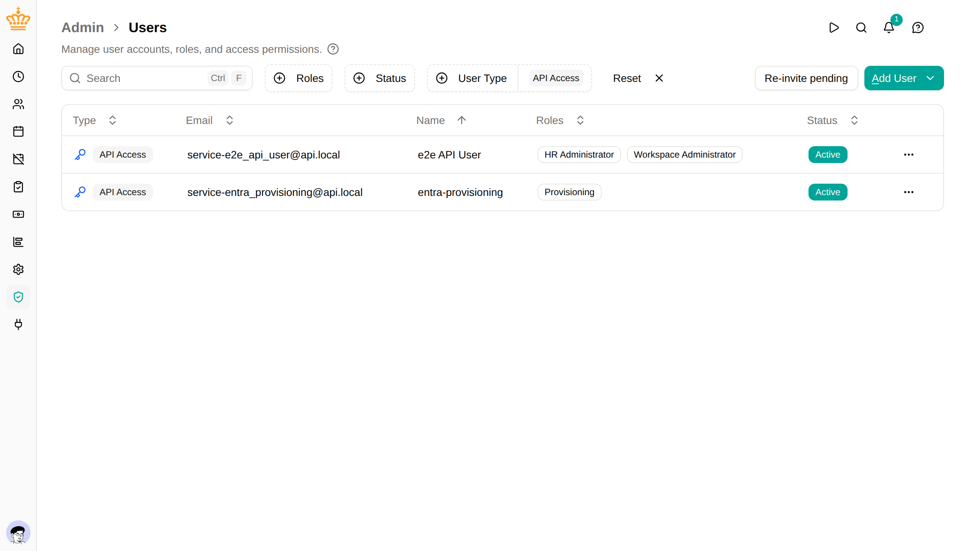980x551 pixels.
Task: Focus the Search input field
Action: click(157, 78)
